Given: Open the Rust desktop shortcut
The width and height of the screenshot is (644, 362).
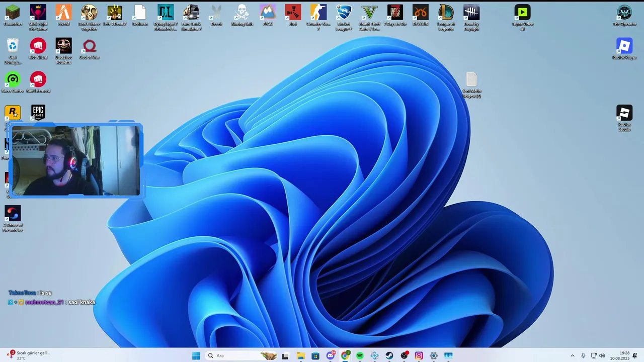Looking at the screenshot, I should 293,15.
